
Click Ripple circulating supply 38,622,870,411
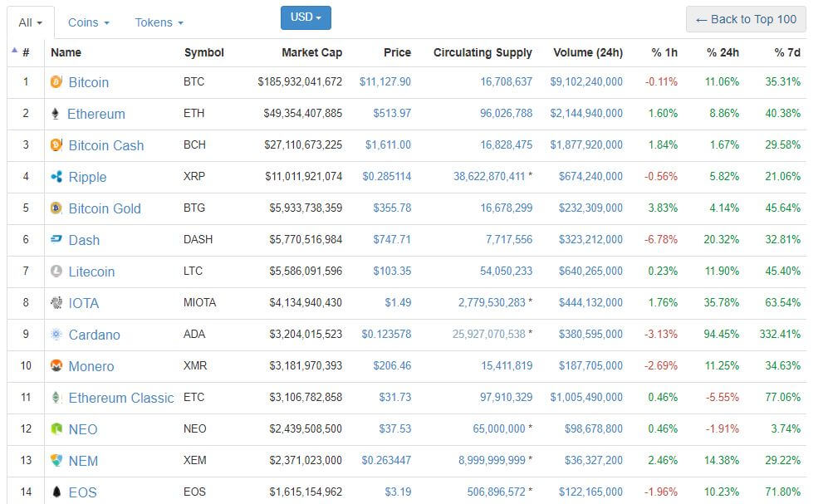click(x=489, y=176)
